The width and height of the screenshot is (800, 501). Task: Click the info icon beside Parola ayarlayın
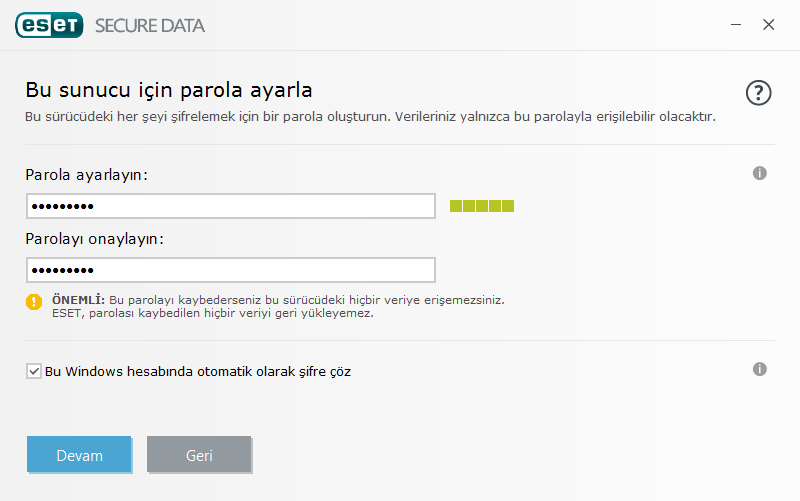tap(759, 173)
